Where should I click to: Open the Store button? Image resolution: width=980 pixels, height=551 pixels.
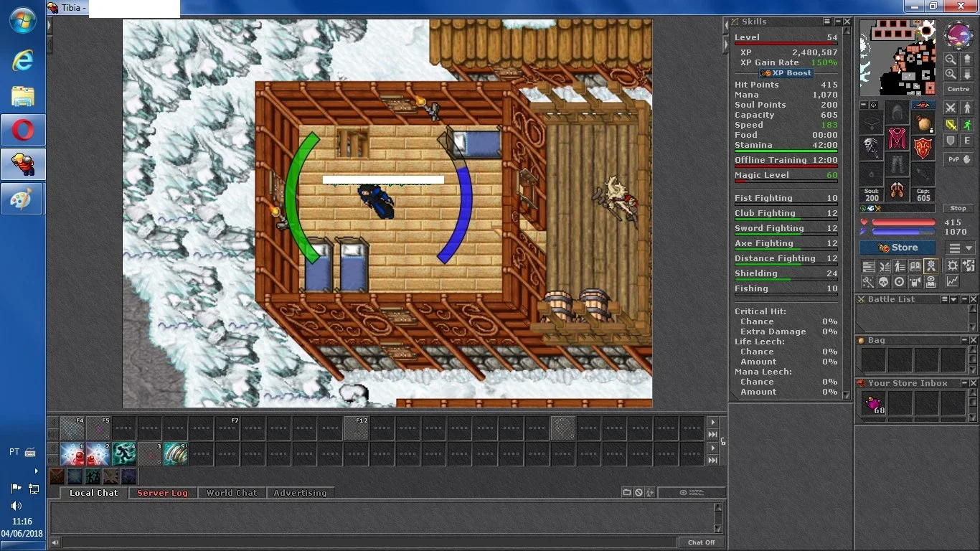897,248
